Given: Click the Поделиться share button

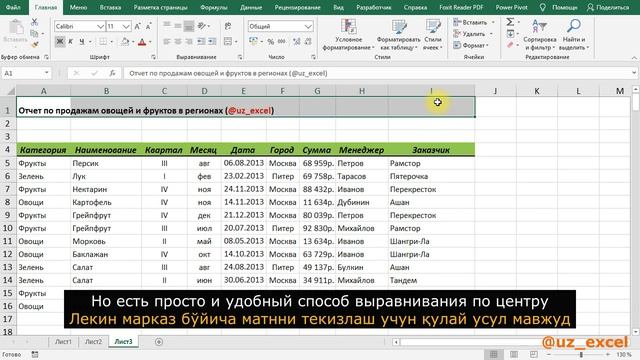Looking at the screenshot, I should pyautogui.click(x=608, y=7).
